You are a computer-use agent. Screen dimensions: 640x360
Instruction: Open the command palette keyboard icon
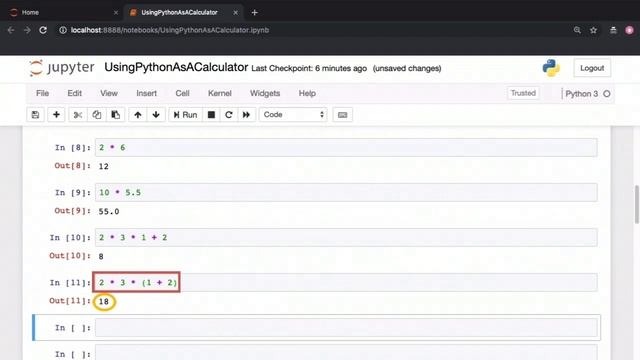pyautogui.click(x=342, y=115)
